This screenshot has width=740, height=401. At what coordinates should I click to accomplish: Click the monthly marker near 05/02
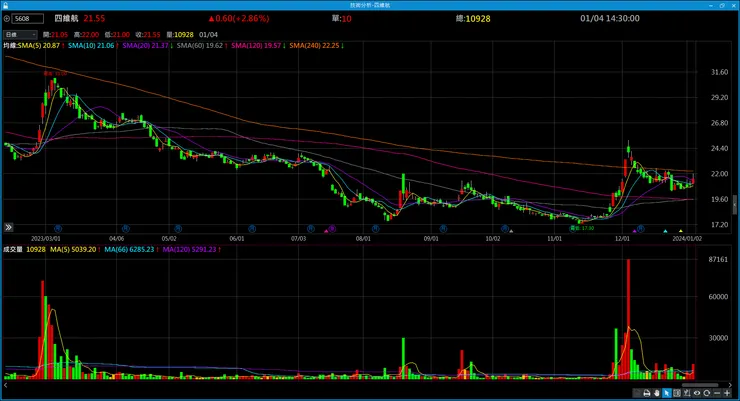(x=178, y=229)
